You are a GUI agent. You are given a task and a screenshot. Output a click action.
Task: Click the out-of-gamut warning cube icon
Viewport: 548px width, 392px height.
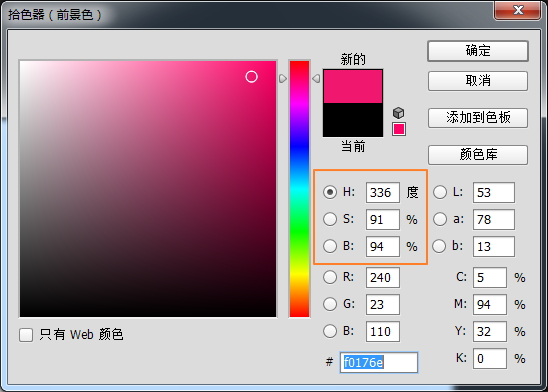(398, 113)
